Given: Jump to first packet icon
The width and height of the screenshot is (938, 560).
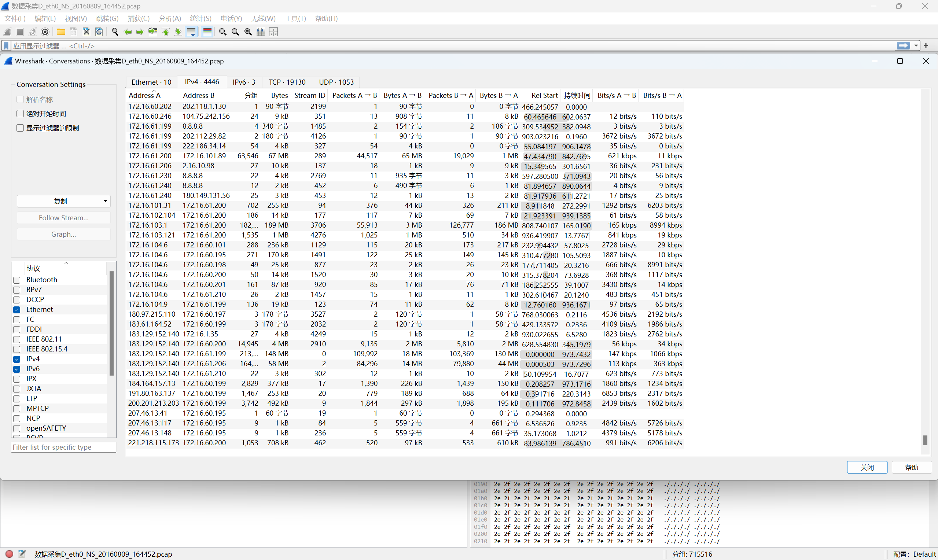Looking at the screenshot, I should (x=166, y=32).
